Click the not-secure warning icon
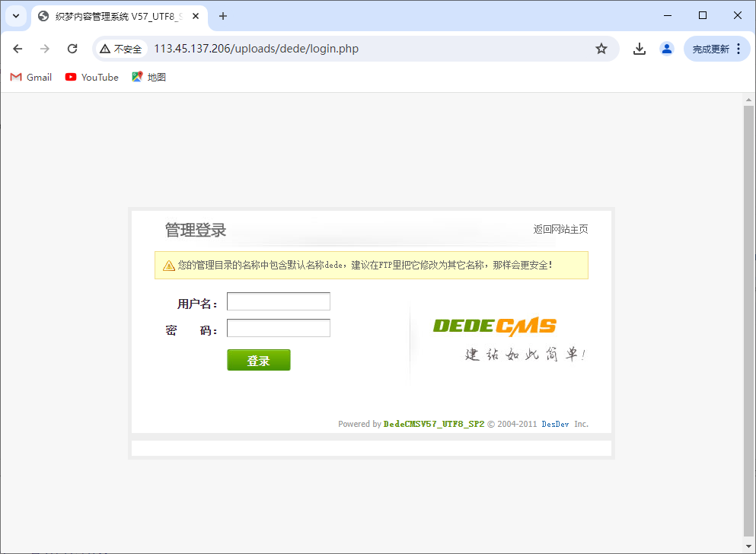756x554 pixels. point(106,49)
